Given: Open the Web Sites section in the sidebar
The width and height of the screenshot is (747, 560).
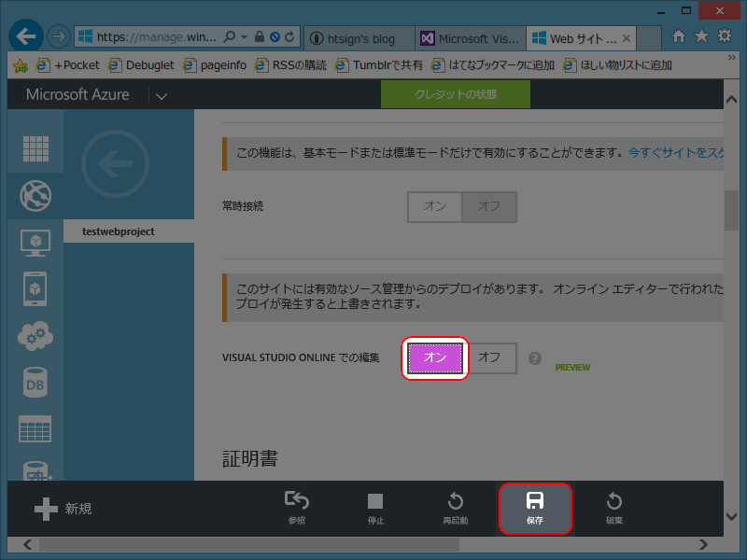Looking at the screenshot, I should click(35, 196).
